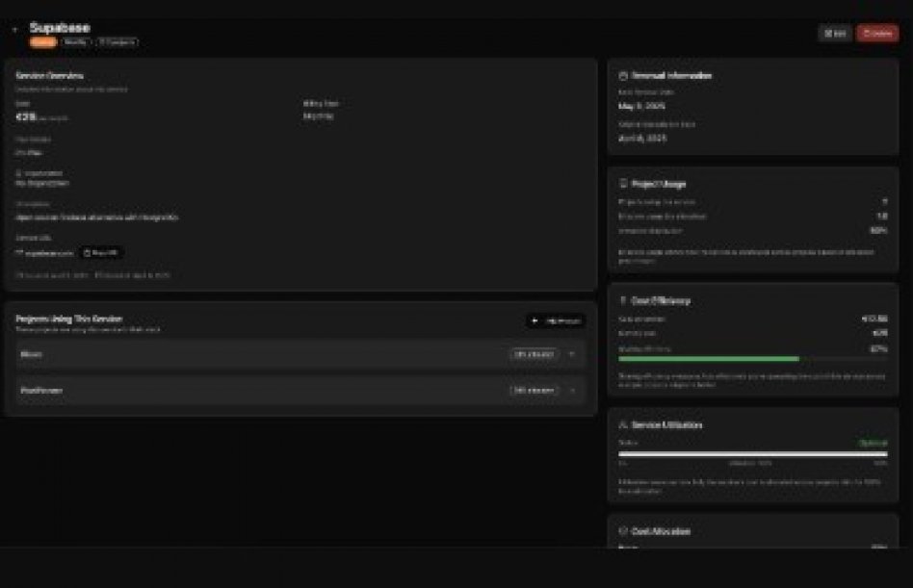Viewport: 913px width, 588px height.
Task: Click the Cost Efficiency panel icon
Action: [x=623, y=300]
